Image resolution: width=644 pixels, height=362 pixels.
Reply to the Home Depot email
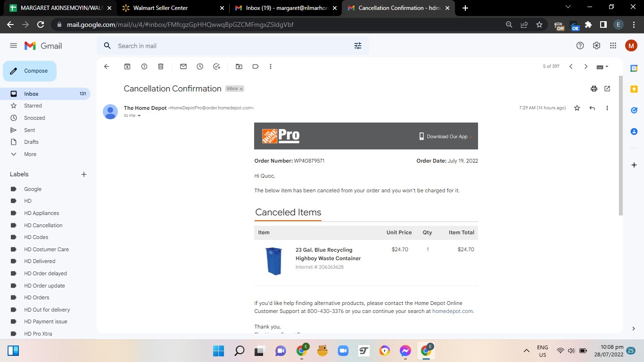pos(592,108)
